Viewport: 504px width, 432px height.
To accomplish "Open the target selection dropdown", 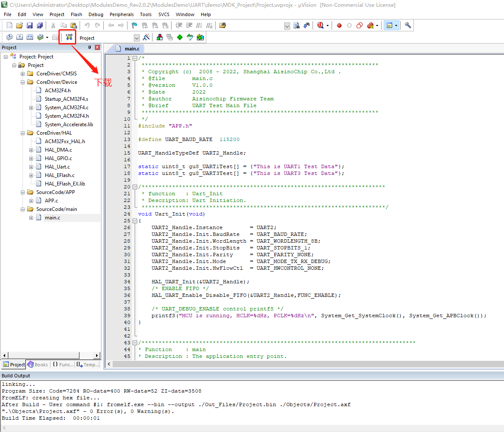I will pos(136,38).
